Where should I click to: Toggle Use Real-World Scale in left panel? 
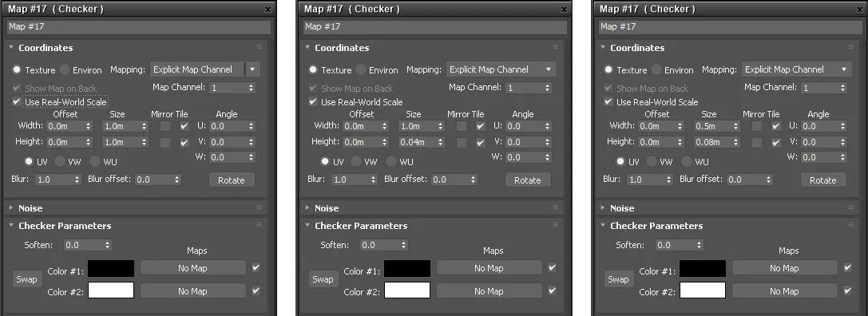17,102
